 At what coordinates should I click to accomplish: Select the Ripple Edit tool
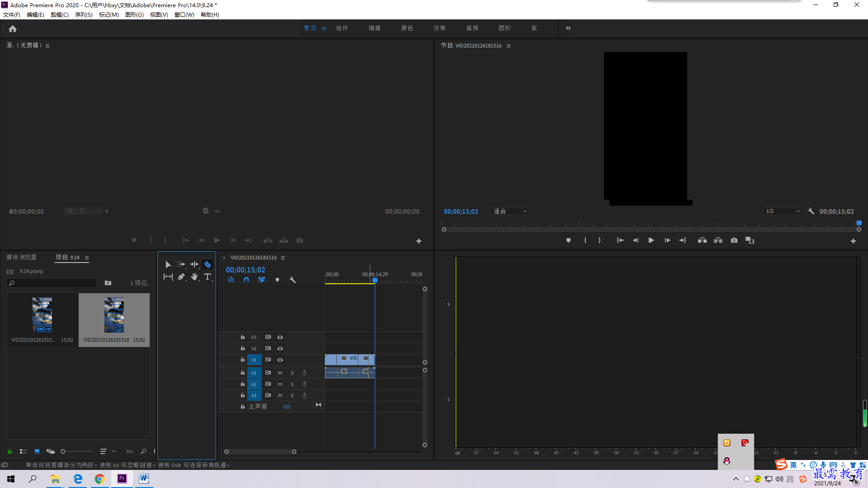point(194,264)
